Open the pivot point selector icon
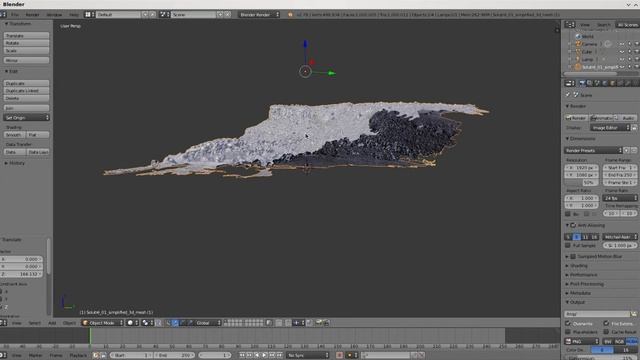 pos(147,323)
